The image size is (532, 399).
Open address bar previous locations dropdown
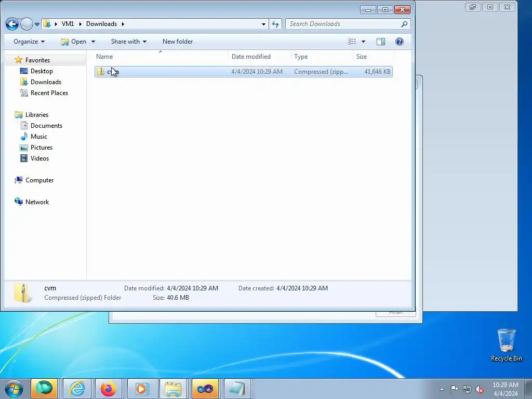263,24
